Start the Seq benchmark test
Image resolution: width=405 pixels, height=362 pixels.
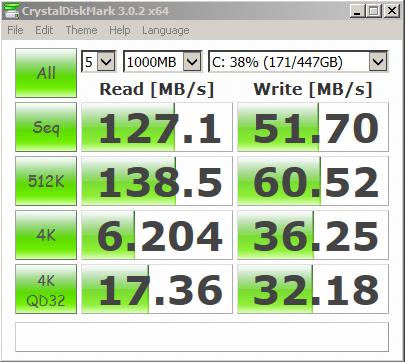(46, 127)
